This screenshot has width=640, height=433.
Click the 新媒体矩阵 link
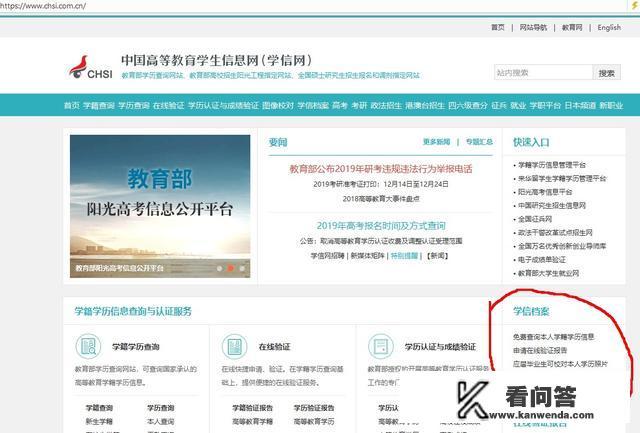click(367, 255)
